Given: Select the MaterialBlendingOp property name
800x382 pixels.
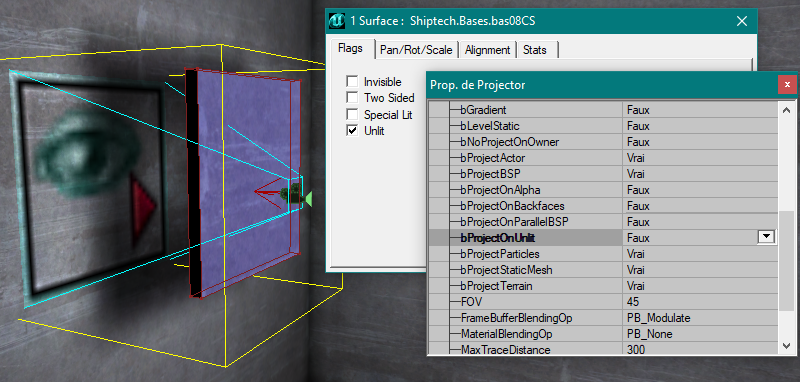Looking at the screenshot, I should point(507,334).
